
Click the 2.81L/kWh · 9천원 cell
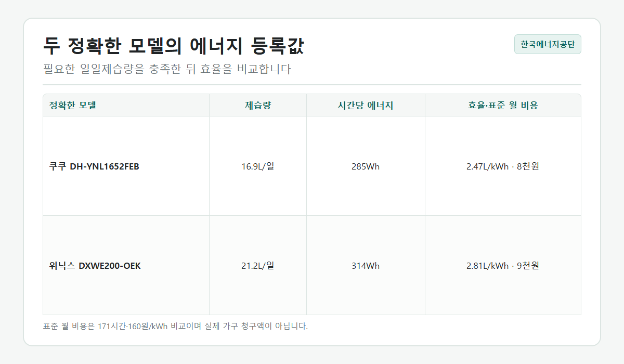pyautogui.click(x=503, y=266)
